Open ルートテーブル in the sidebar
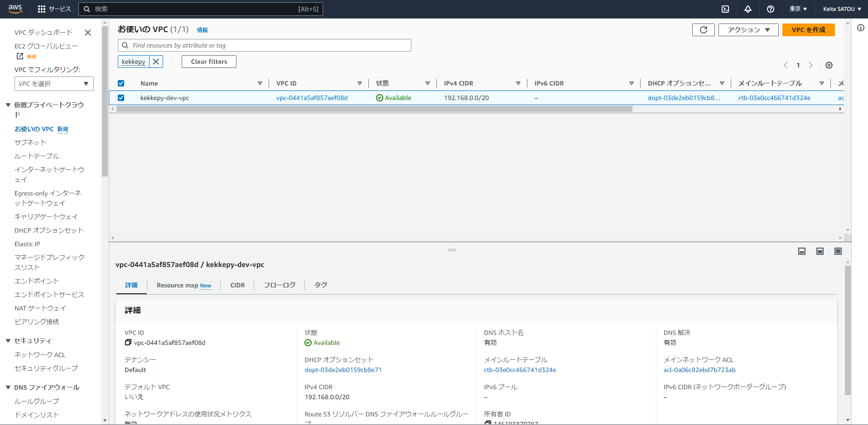Viewport: 868px width, 425px height. pos(37,156)
